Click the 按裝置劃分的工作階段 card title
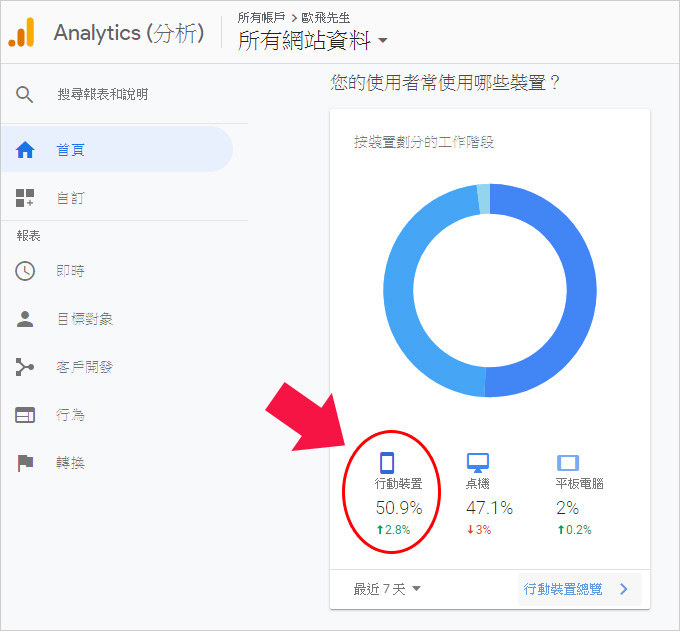This screenshot has height=631, width=680. click(424, 142)
